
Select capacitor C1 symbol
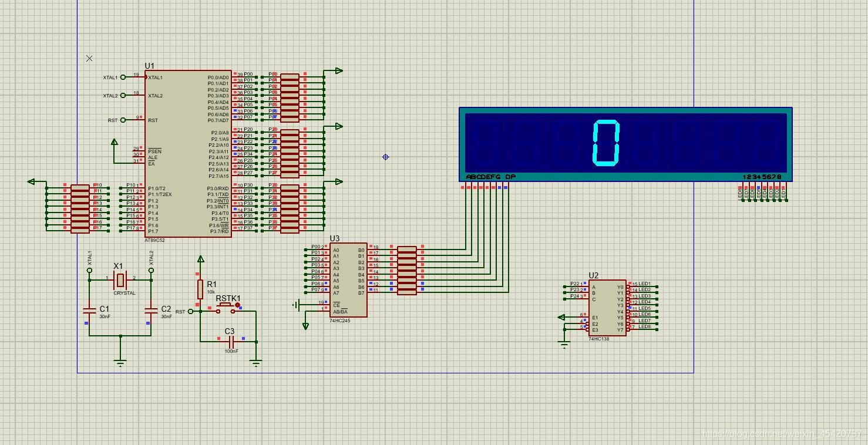[89, 310]
